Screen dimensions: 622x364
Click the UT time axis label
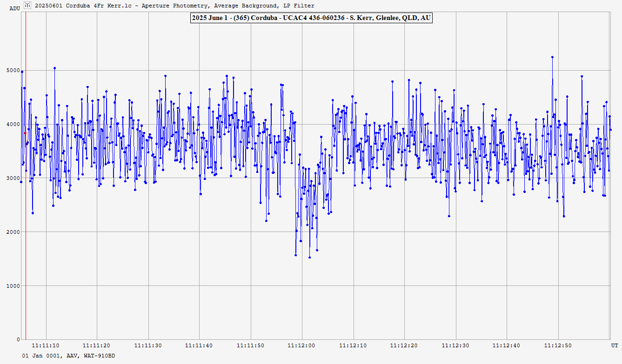click(x=614, y=345)
